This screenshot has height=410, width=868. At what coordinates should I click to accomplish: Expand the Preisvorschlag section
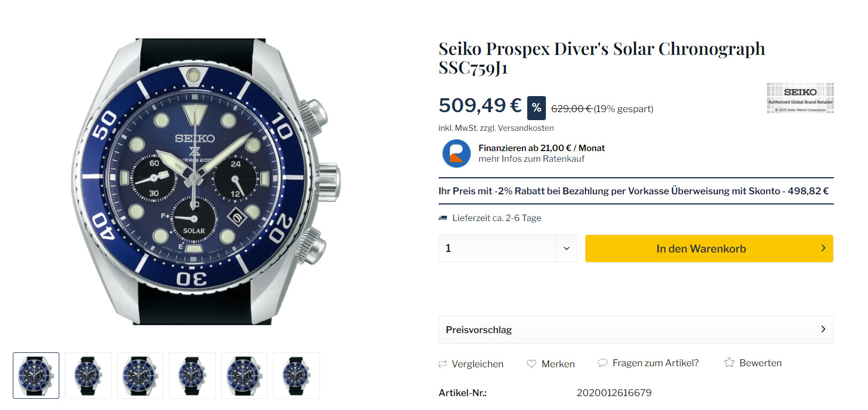click(x=636, y=329)
